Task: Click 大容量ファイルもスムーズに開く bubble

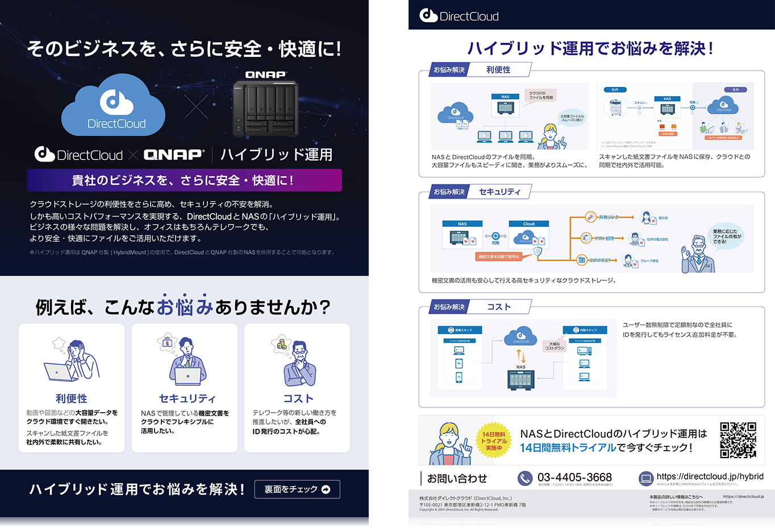Action: pos(572,118)
